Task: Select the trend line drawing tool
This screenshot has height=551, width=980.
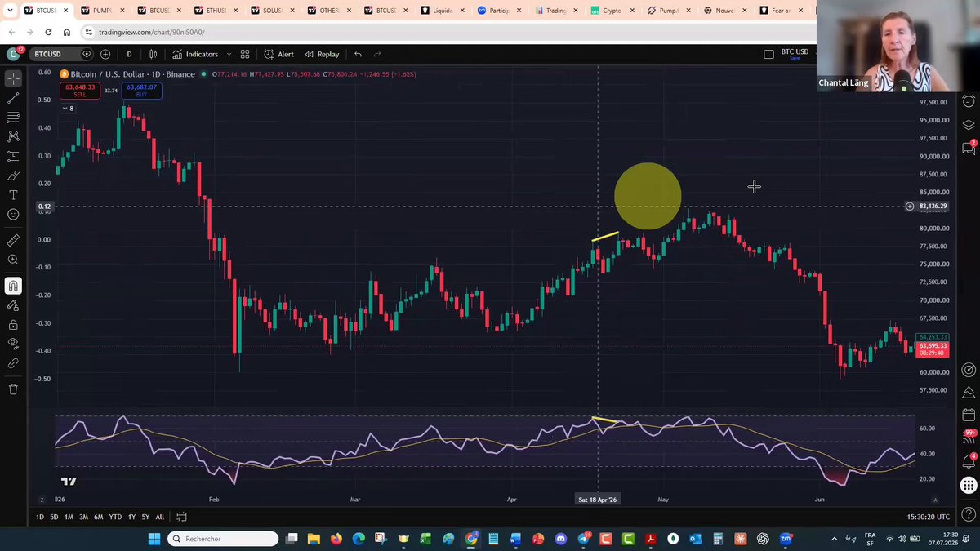Action: [x=13, y=98]
